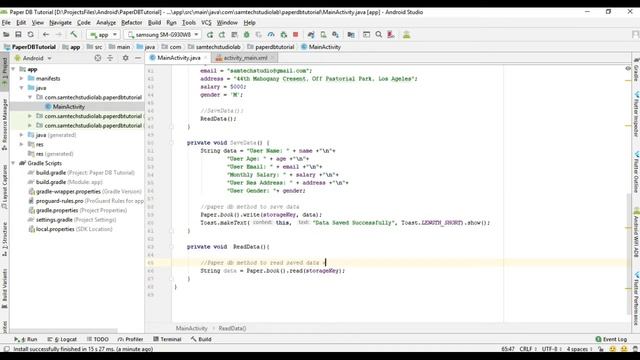640x360 pixels.
Task: Click the samtechstudiolab breadcrumb
Action: (x=214, y=47)
